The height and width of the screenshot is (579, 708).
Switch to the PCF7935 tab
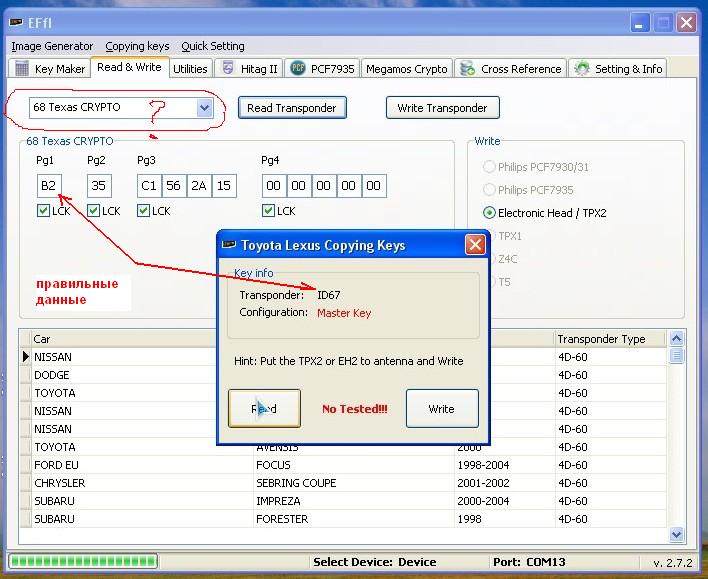pos(322,69)
